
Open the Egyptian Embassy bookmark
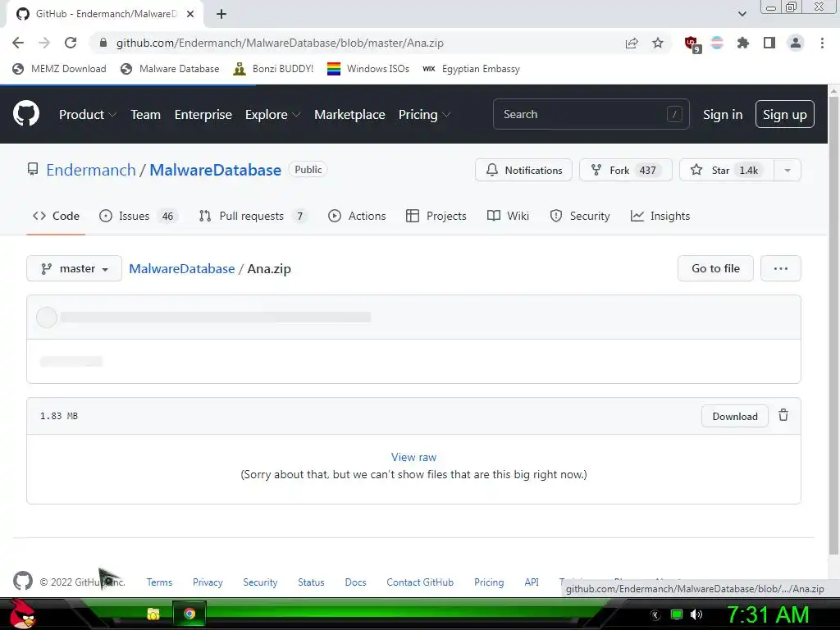click(471, 69)
